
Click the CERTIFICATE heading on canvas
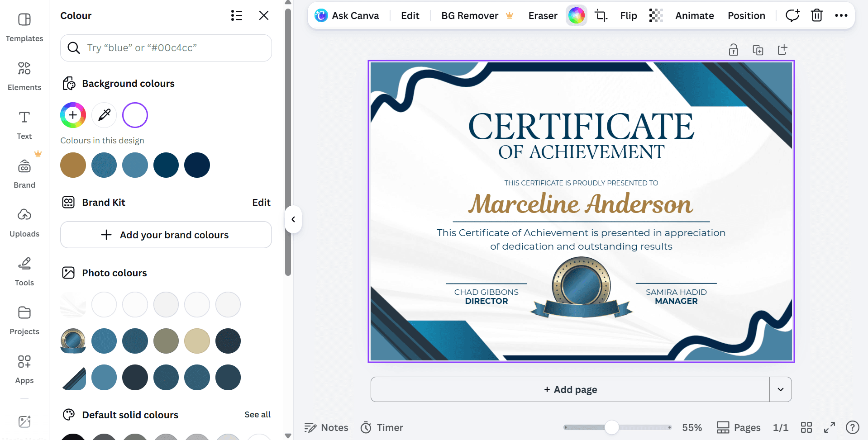point(581,126)
